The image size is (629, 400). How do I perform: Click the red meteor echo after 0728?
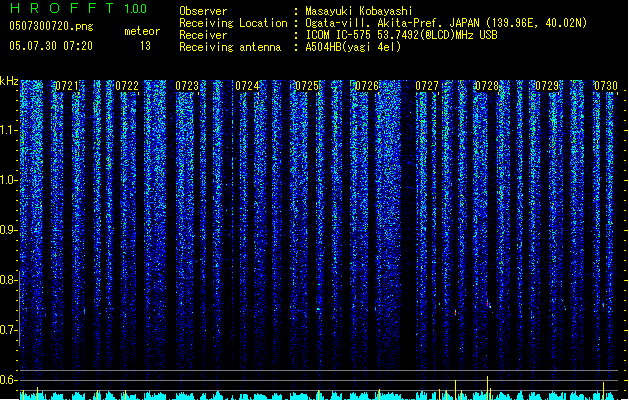[x=488, y=304]
